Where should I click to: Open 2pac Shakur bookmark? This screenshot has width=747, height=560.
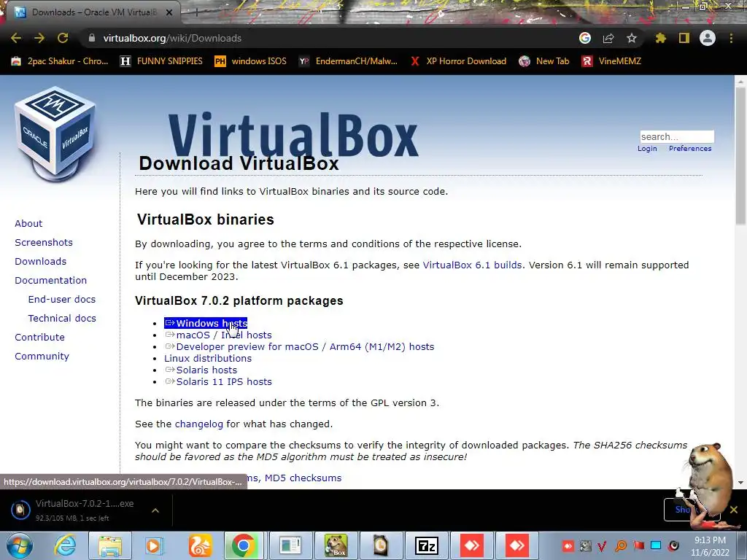60,61
